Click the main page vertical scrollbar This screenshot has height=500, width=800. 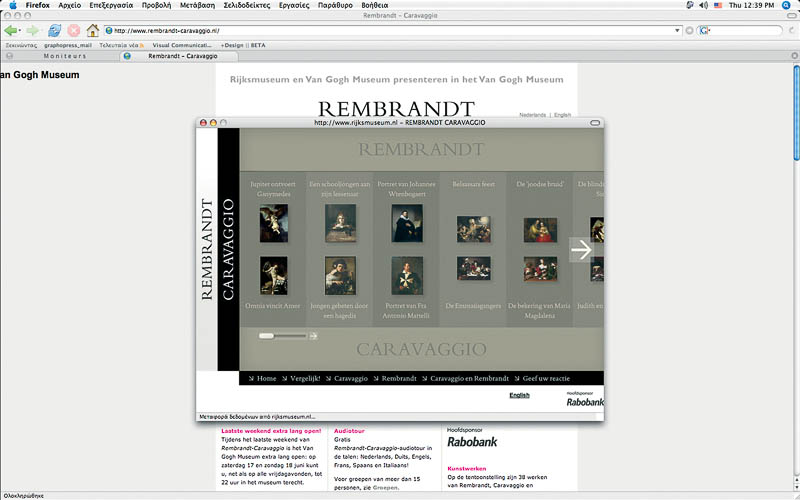796,112
